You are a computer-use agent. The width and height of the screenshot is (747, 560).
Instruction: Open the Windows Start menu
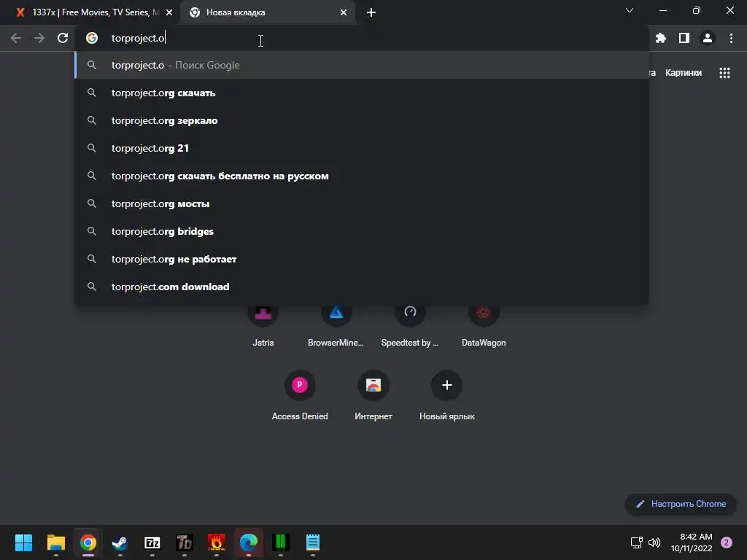click(x=23, y=542)
